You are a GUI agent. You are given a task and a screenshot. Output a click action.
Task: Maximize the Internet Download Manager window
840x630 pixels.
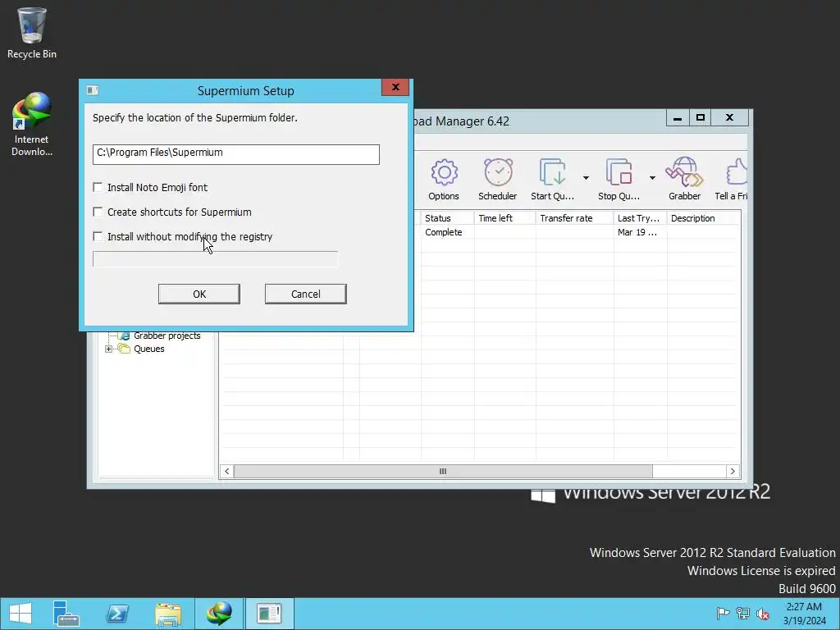coord(701,118)
